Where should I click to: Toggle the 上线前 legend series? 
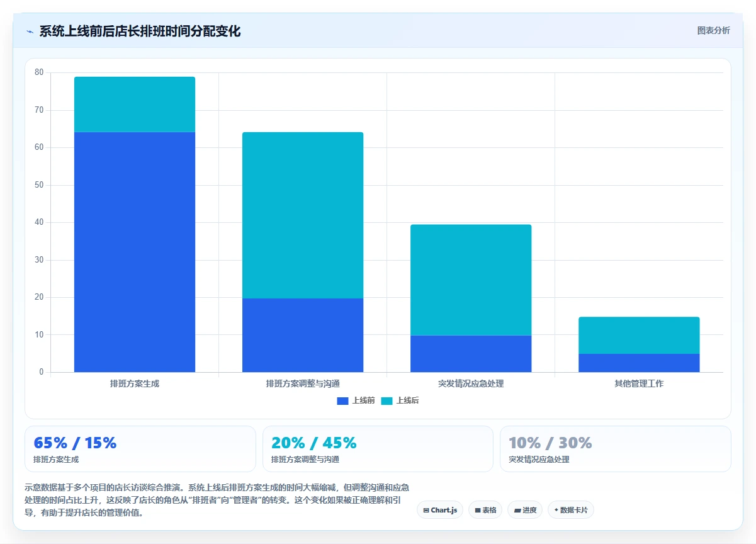tap(356, 400)
